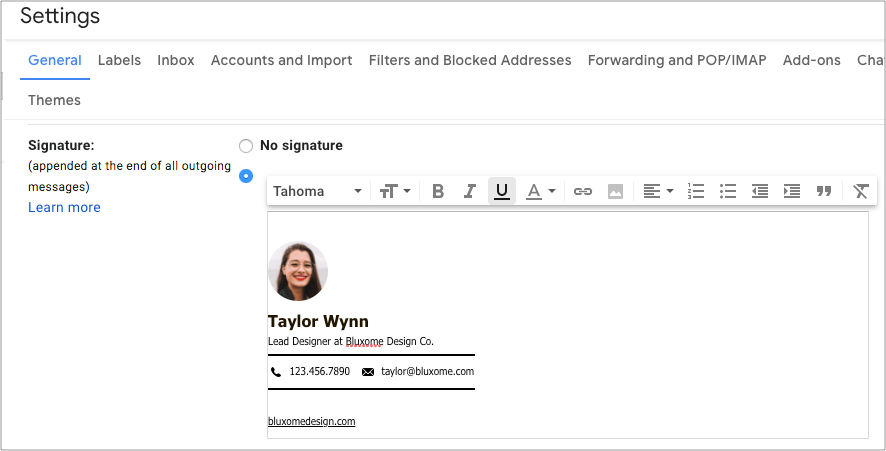
Task: Open the Labels tab
Action: coord(119,60)
